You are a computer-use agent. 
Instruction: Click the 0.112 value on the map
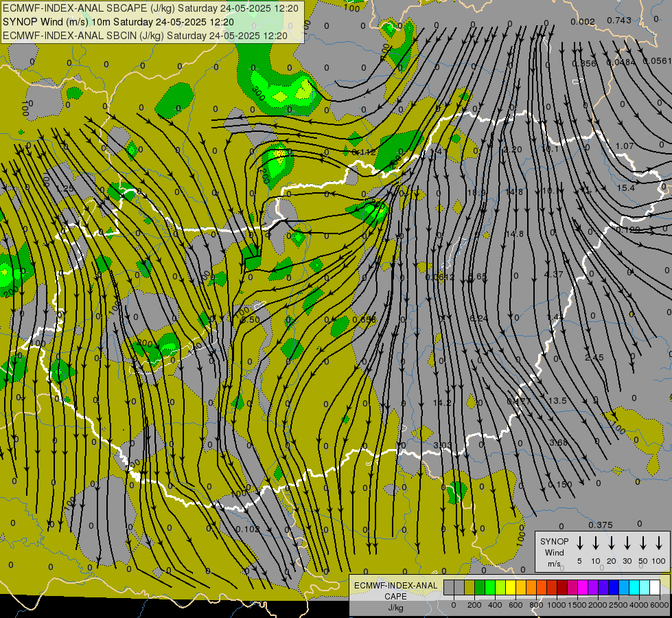[x=363, y=152]
